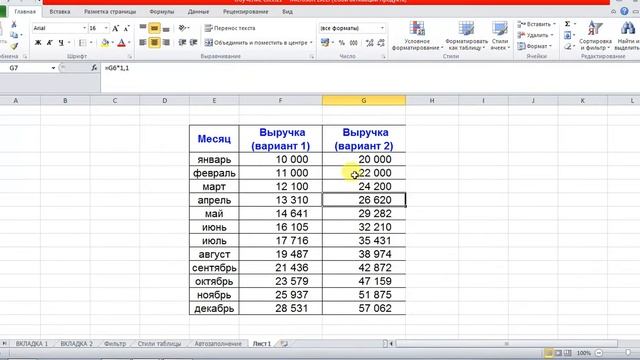Viewport: 640px width, 360px height.
Task: Switch to Разметка страницы ribbon tab
Action: point(110,12)
